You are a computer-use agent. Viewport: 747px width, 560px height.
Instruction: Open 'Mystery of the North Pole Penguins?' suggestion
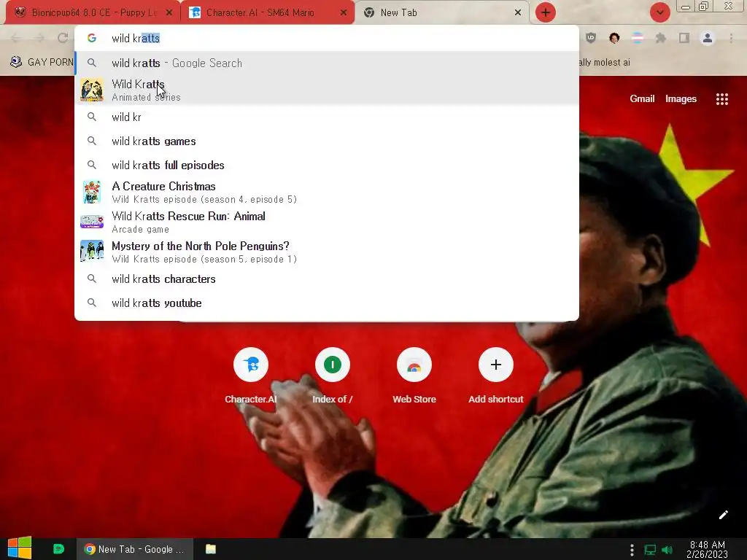click(x=327, y=252)
